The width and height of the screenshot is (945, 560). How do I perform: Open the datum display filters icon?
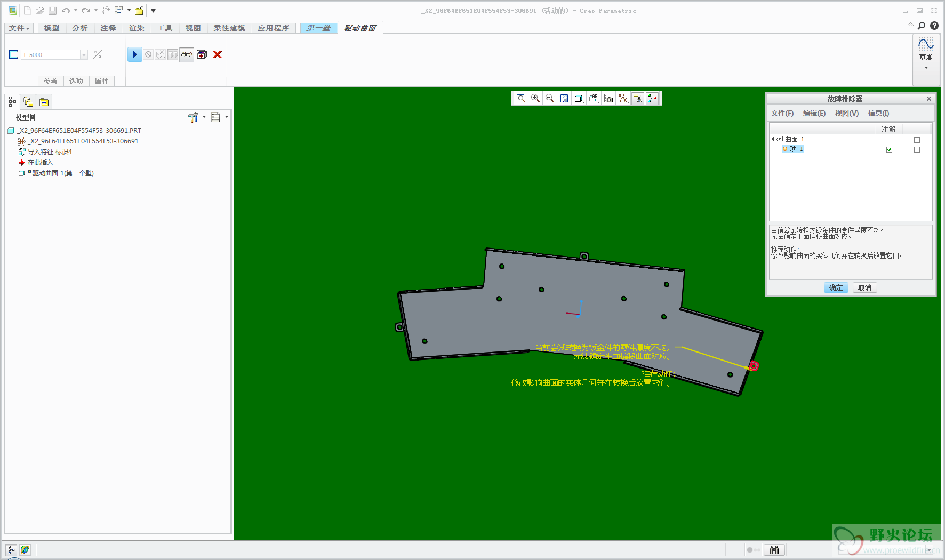click(623, 98)
